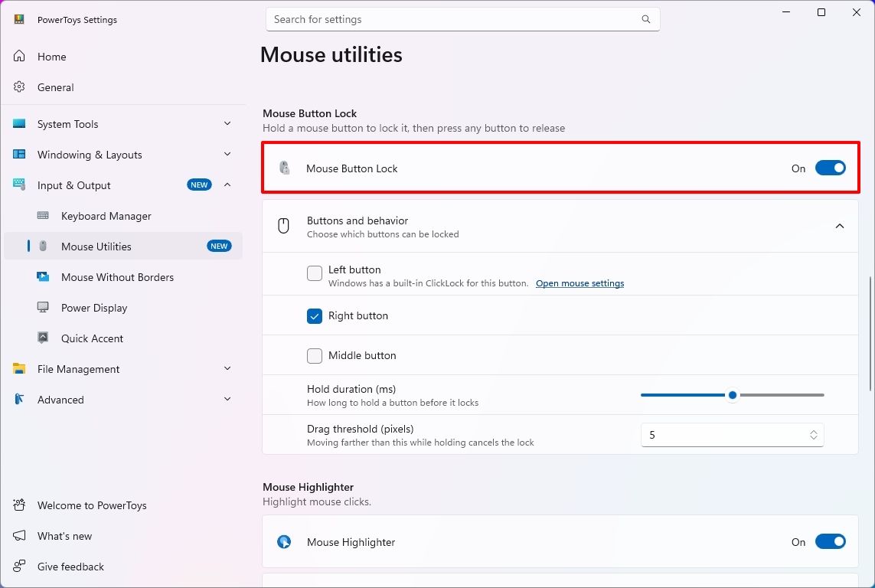
Task: Click the System Tools monitor icon
Action: point(19,123)
